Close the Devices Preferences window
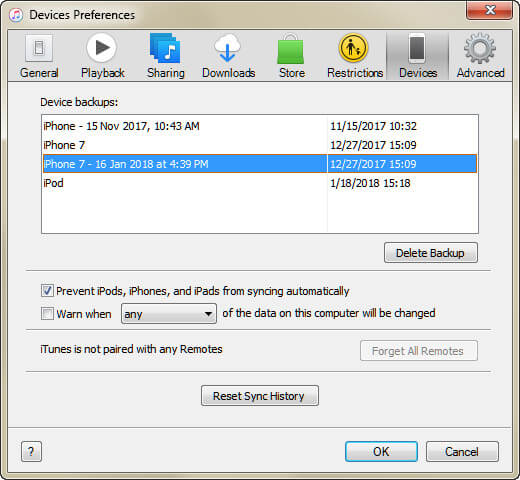 pos(489,10)
